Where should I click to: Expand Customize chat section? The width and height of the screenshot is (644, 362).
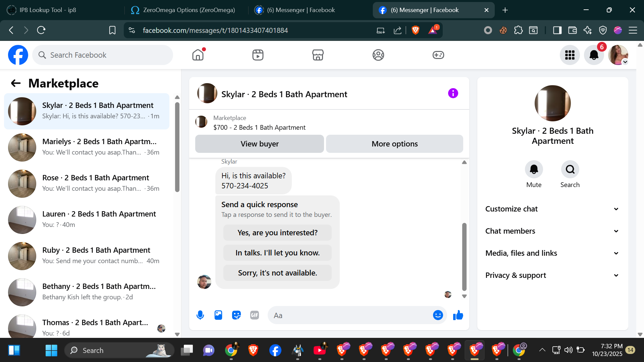tap(552, 209)
